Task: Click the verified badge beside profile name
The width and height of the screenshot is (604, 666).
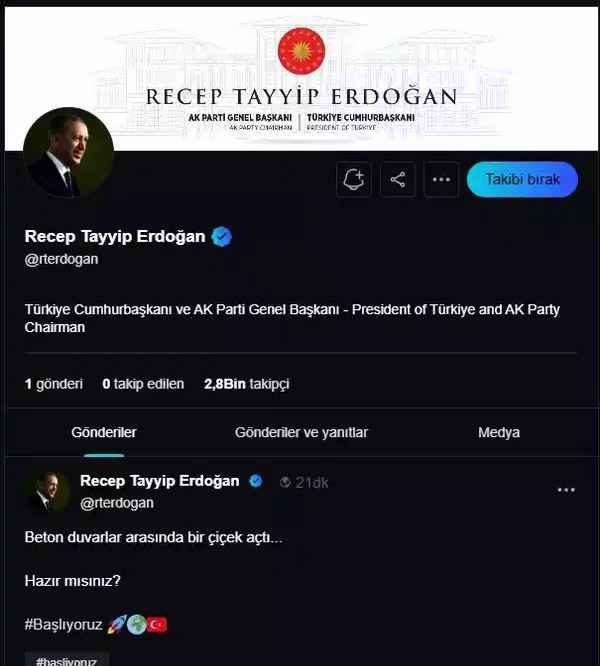Action: 222,237
